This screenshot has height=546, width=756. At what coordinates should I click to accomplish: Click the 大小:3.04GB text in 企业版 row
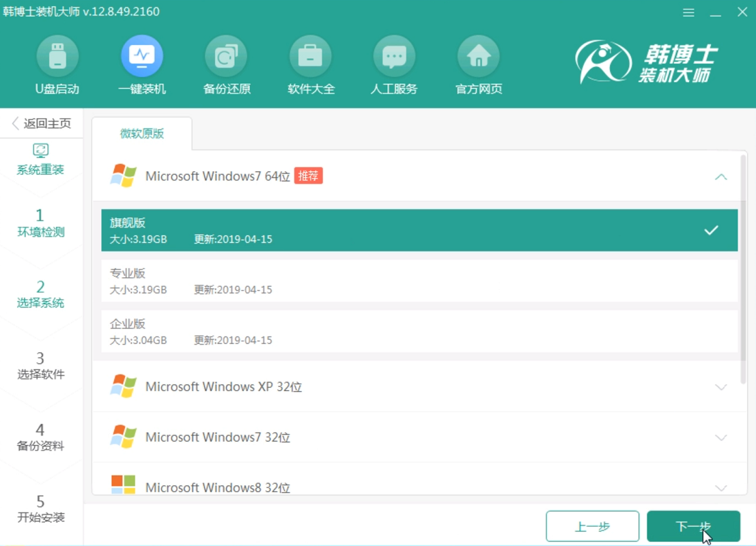[x=139, y=340]
